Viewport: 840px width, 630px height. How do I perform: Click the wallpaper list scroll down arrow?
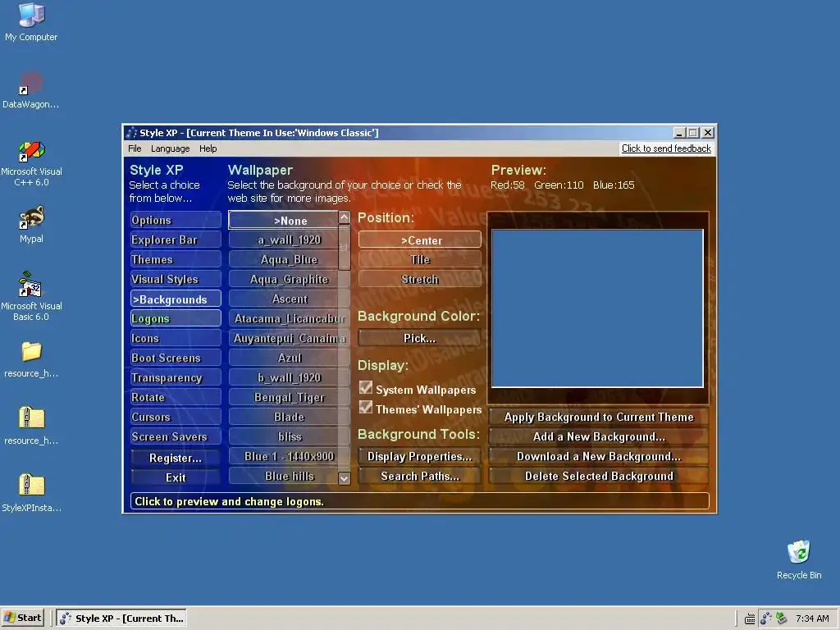(x=345, y=478)
